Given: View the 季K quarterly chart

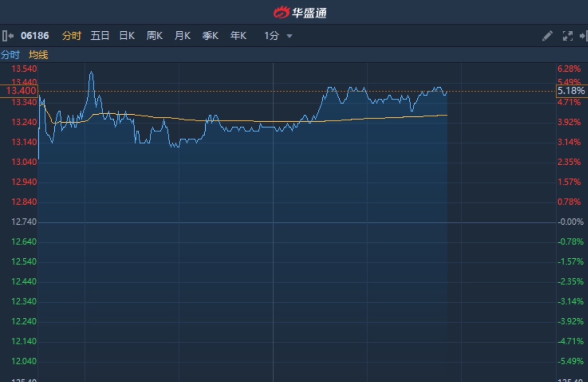Looking at the screenshot, I should 210,36.
